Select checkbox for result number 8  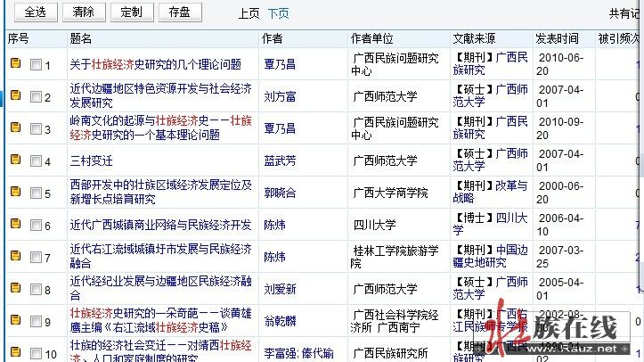(x=36, y=290)
